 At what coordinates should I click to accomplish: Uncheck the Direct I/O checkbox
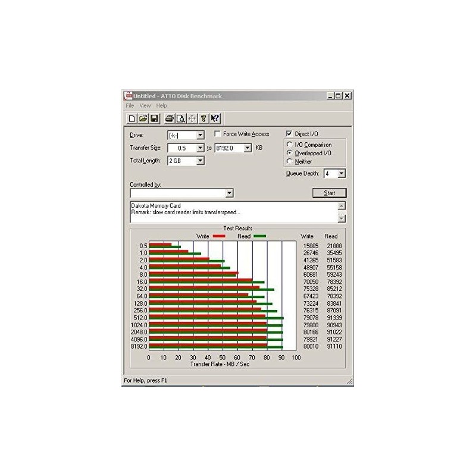[x=289, y=134]
